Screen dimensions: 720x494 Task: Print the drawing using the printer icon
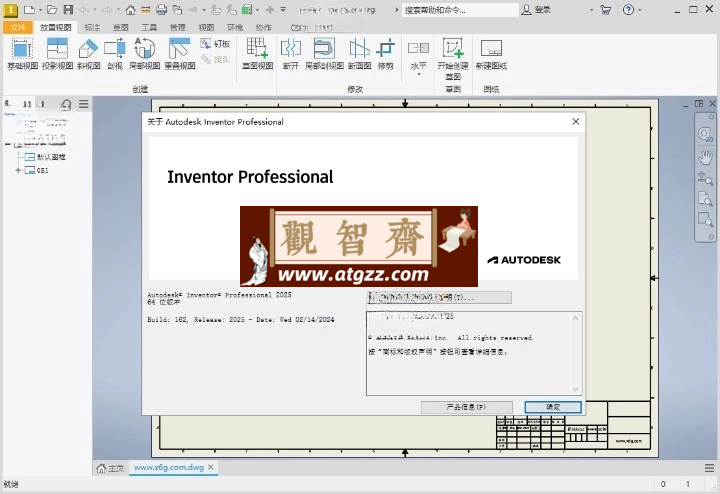click(161, 9)
